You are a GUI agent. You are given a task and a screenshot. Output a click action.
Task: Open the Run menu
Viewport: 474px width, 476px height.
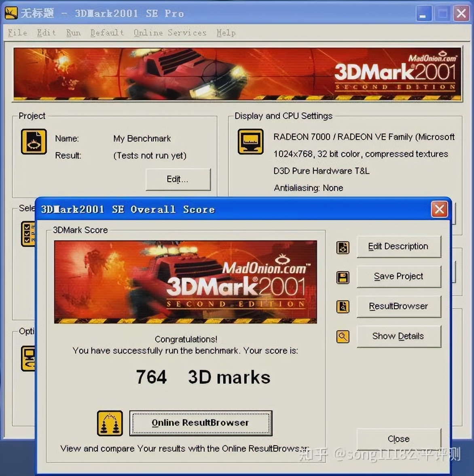73,33
